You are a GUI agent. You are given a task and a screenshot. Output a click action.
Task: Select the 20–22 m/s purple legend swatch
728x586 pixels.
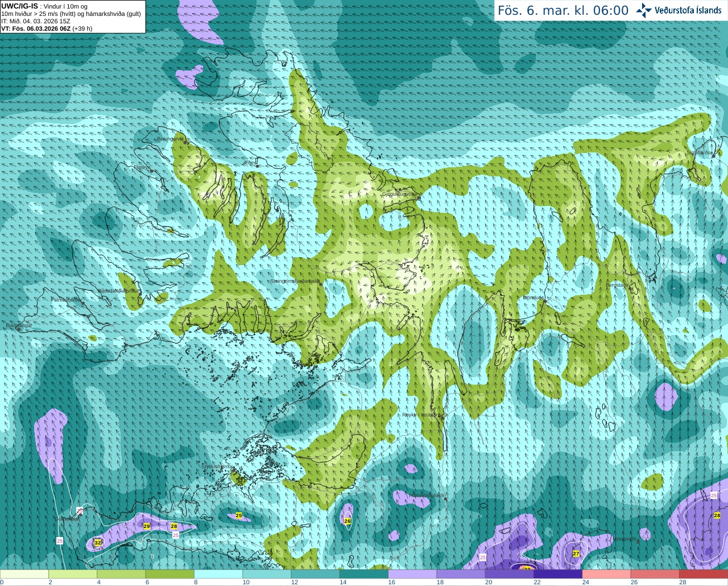[x=510, y=574]
